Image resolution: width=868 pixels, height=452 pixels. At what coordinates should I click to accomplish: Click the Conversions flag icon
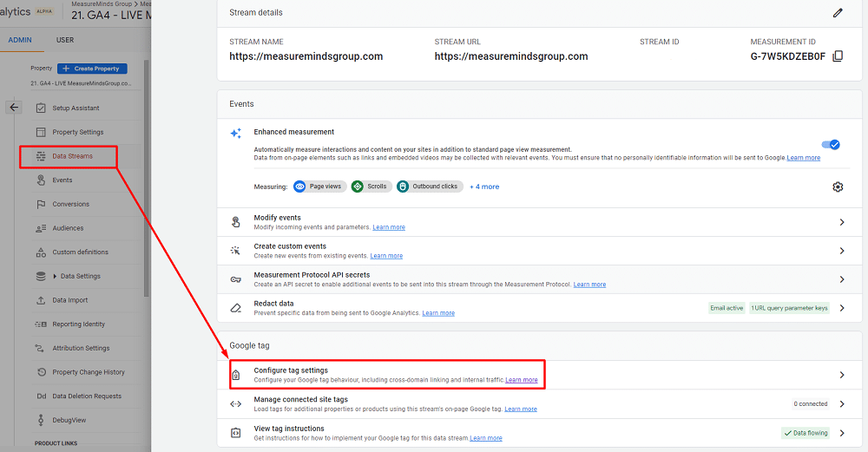41,204
